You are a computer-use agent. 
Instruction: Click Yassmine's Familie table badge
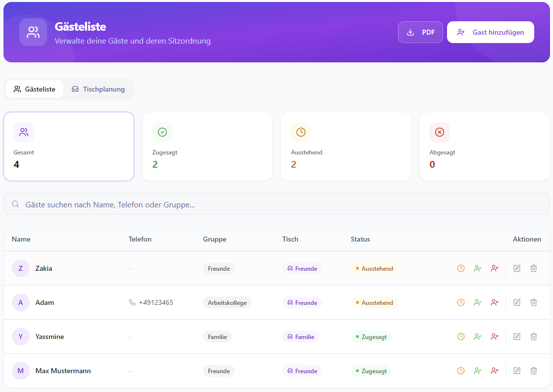tap(301, 337)
